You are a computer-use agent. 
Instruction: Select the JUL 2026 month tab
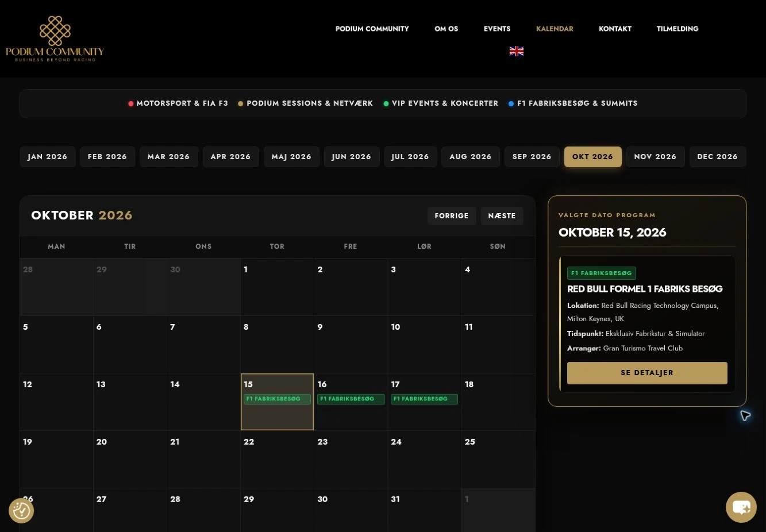(x=410, y=157)
